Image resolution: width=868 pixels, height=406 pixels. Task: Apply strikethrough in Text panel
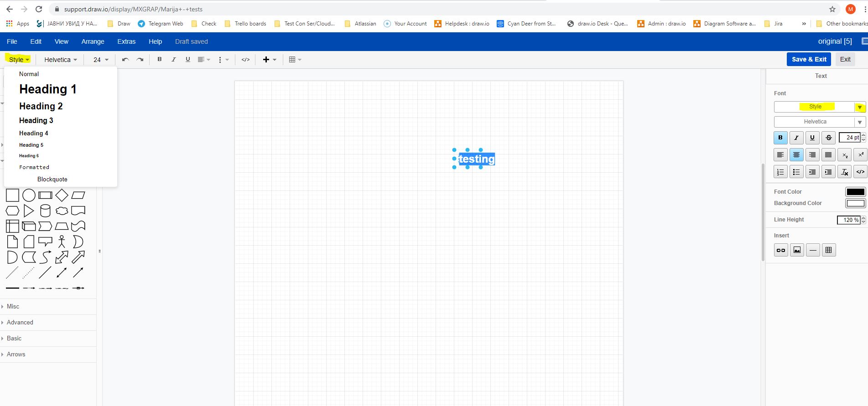point(828,138)
